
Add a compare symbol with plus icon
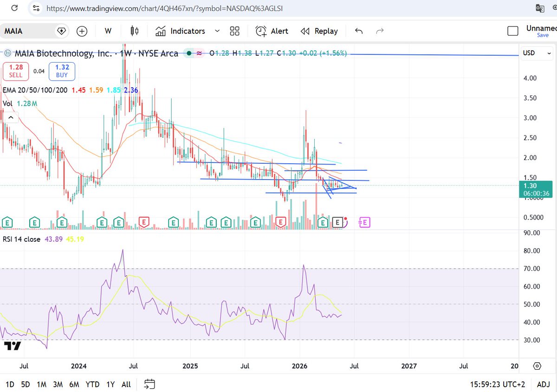[x=82, y=31]
